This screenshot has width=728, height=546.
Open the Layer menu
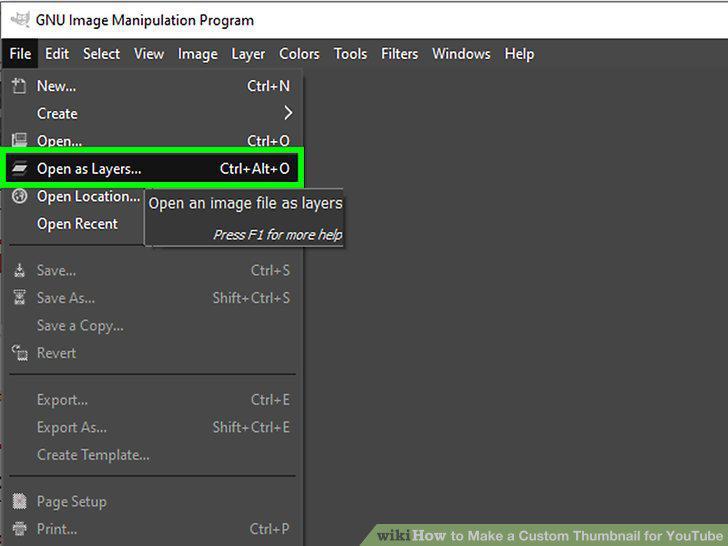tap(248, 53)
